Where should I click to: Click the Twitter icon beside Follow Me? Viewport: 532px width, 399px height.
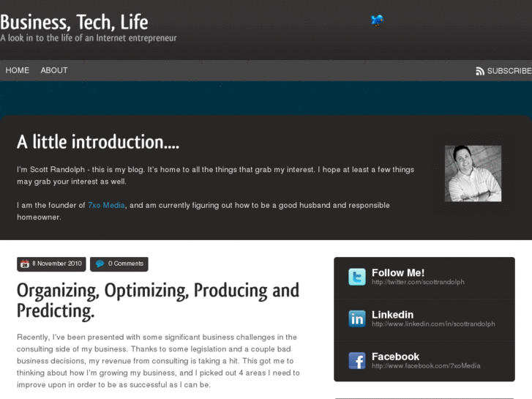tap(357, 277)
